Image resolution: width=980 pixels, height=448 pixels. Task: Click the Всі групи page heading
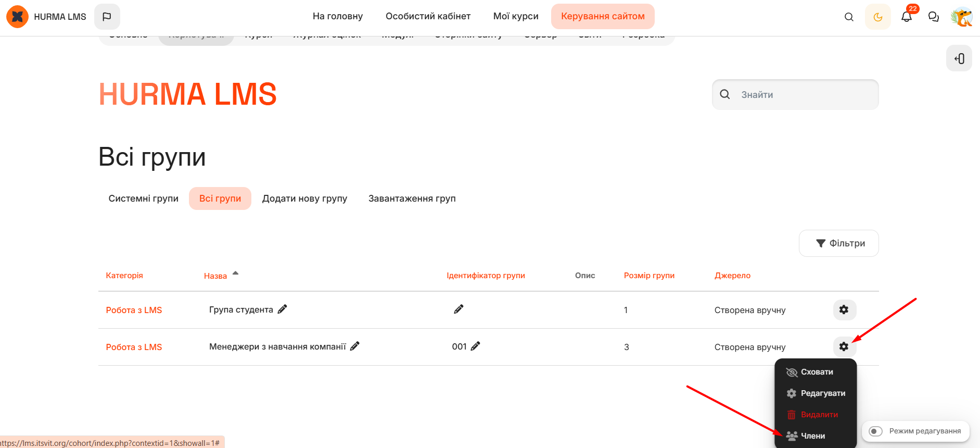152,157
